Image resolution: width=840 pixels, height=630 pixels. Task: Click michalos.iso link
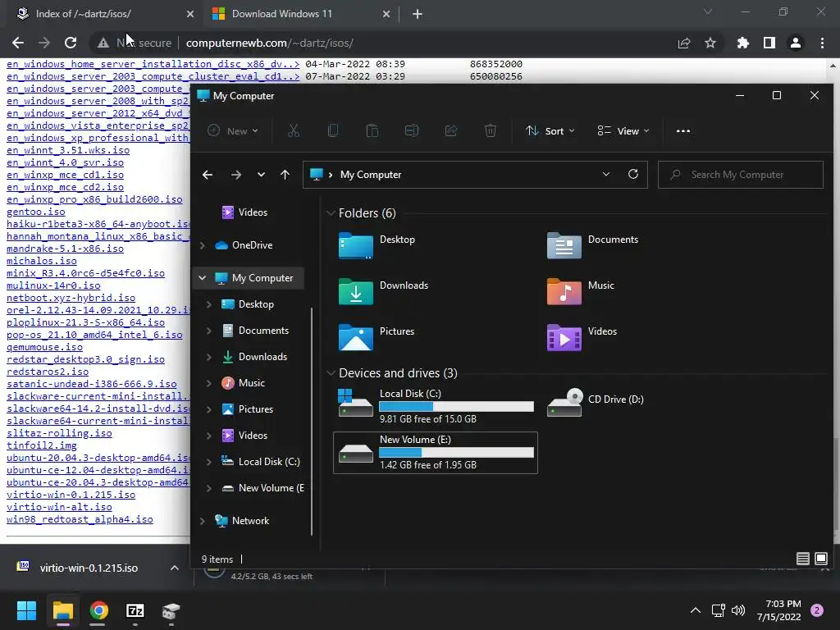click(x=42, y=261)
